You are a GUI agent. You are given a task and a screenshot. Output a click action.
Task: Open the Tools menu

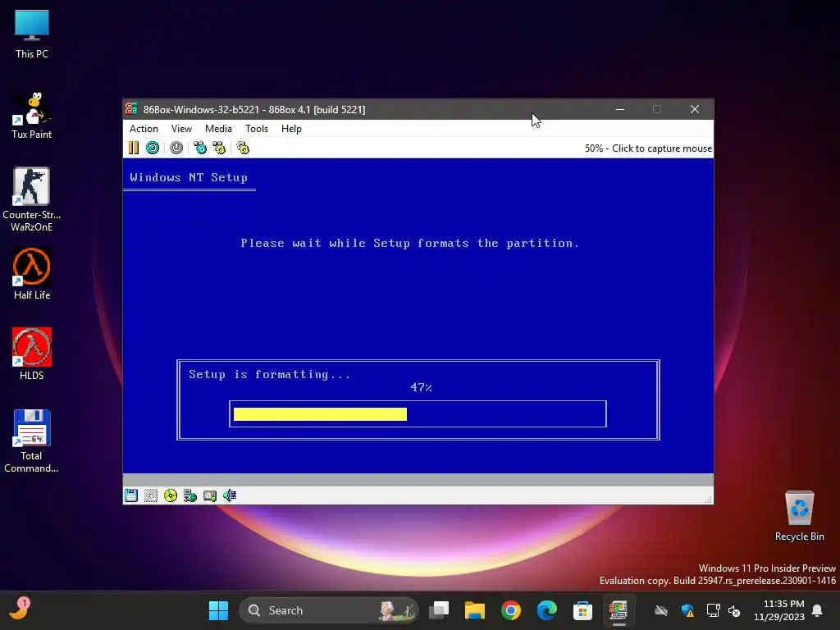257,129
